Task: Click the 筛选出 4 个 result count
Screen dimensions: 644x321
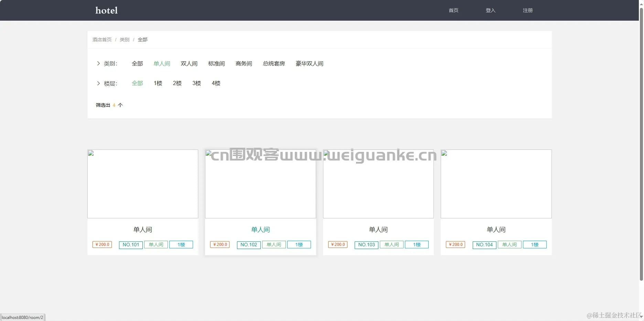Action: [109, 105]
